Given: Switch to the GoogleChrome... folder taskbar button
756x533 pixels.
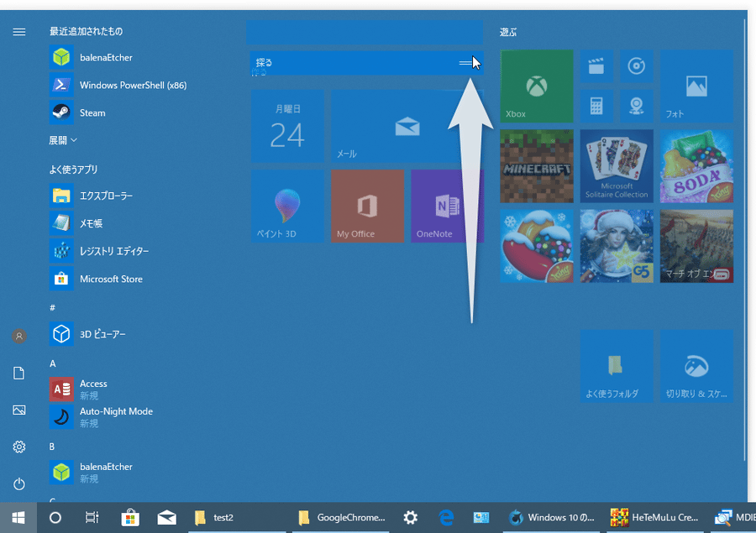Looking at the screenshot, I should click(341, 518).
